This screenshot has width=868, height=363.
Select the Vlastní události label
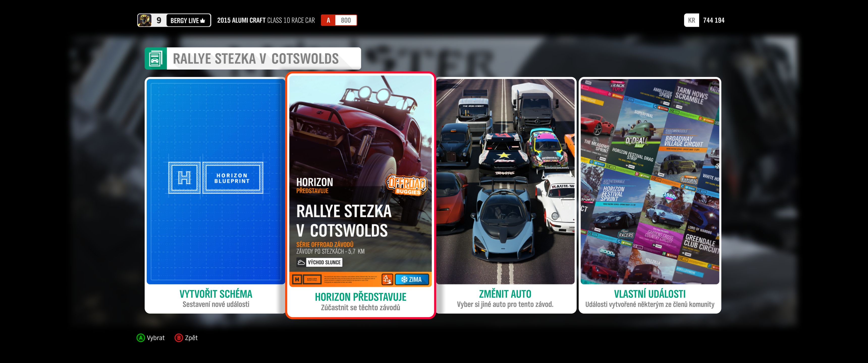coord(650,294)
